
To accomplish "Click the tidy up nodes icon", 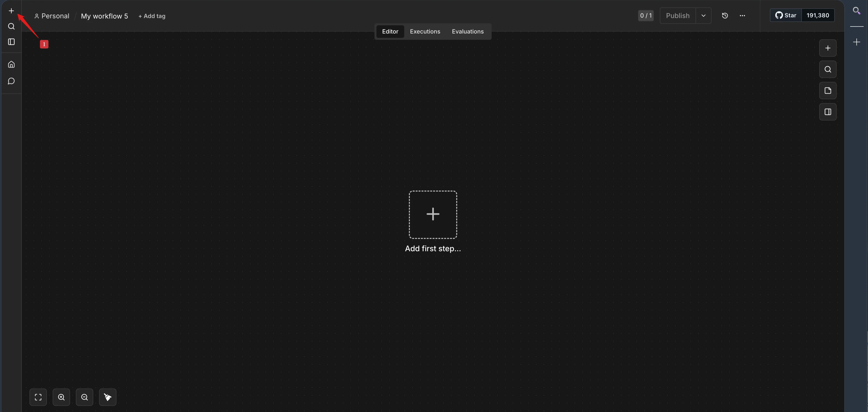I will (108, 397).
